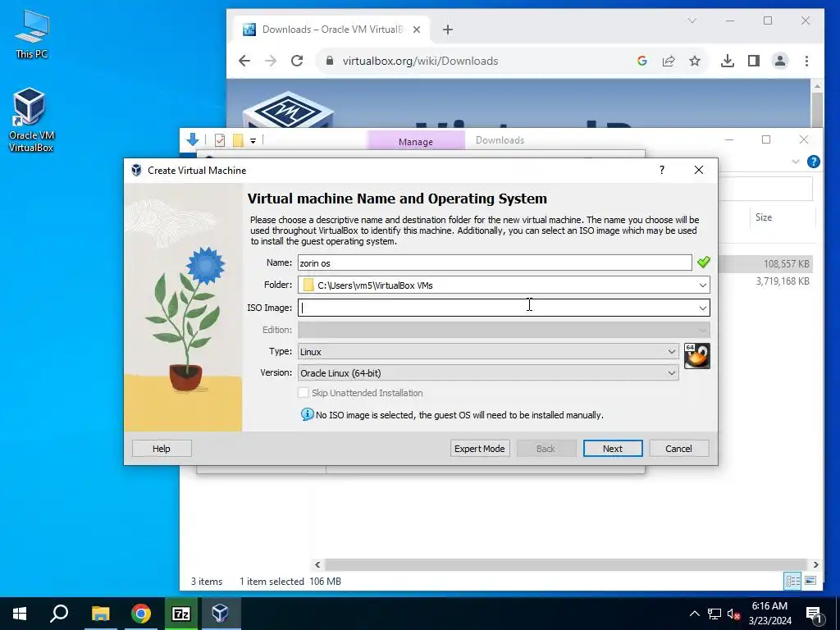Viewport: 840px width, 630px height.
Task: Click network tray icon
Action: (x=714, y=614)
